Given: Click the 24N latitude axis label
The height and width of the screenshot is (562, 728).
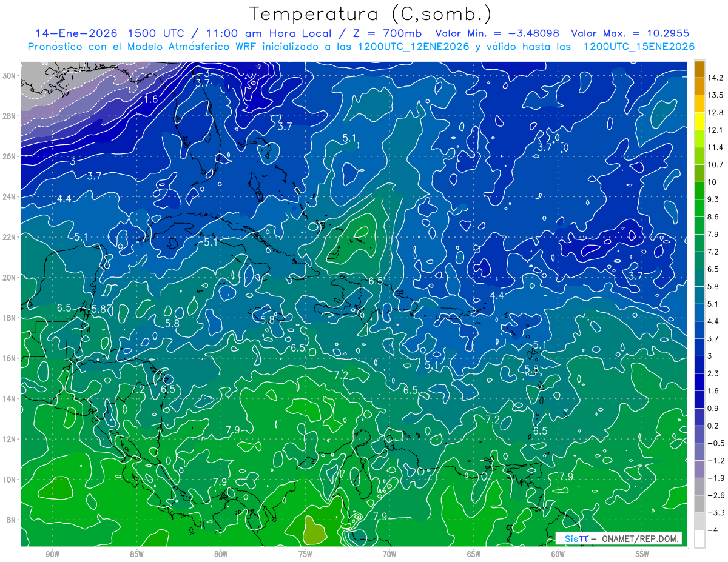Looking at the screenshot, I should tap(10, 197).
